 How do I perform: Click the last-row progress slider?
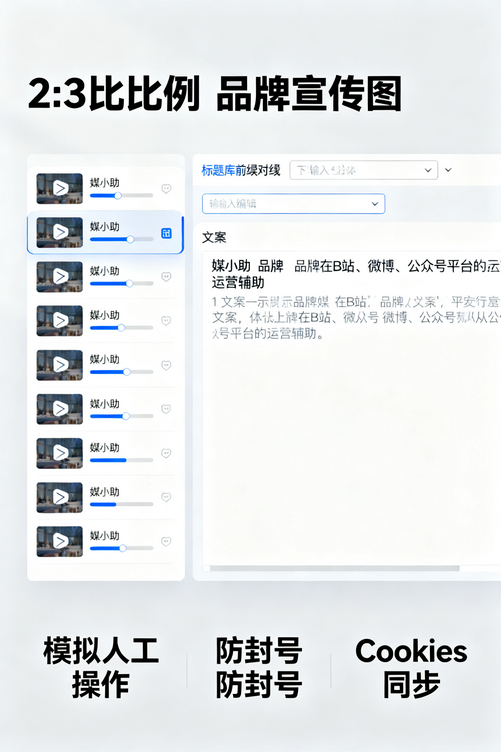click(x=121, y=548)
